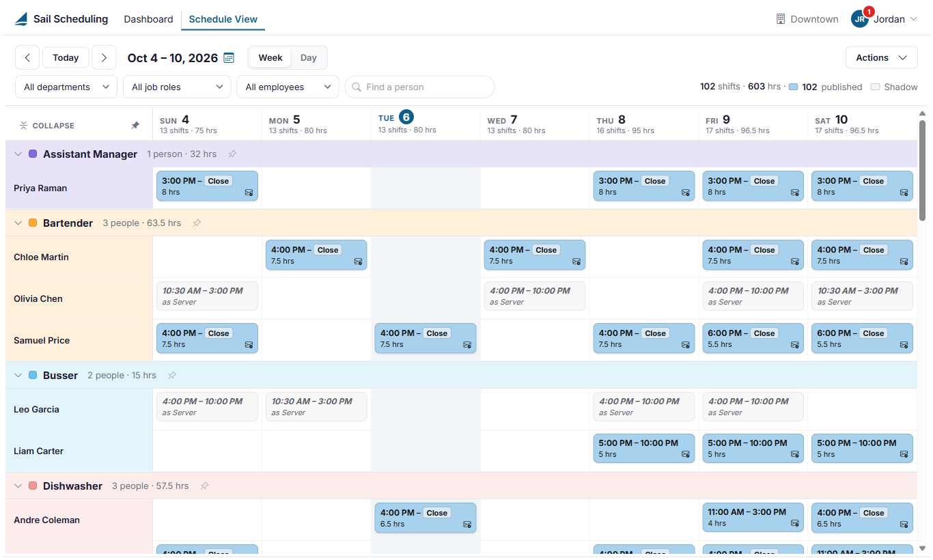Viewport: 933px width, 560px height.
Task: Collapse the Dishwasher group chevron
Action: click(18, 486)
